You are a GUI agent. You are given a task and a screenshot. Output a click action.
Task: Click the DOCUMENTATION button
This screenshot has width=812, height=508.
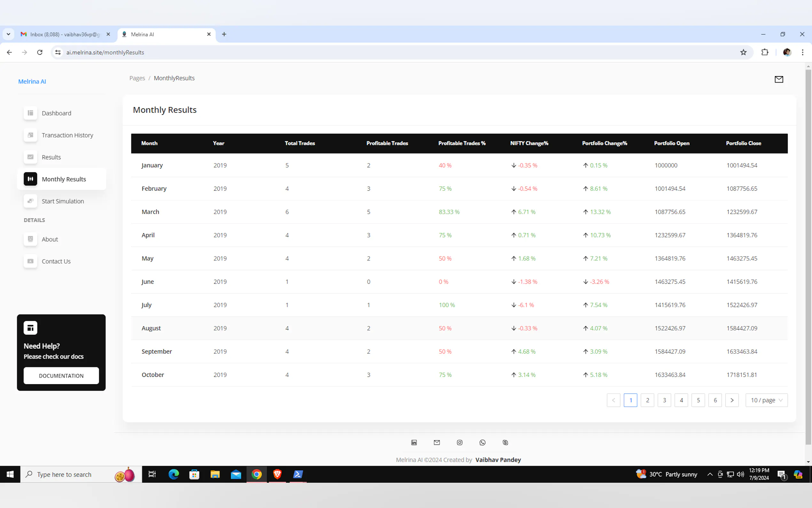61,376
